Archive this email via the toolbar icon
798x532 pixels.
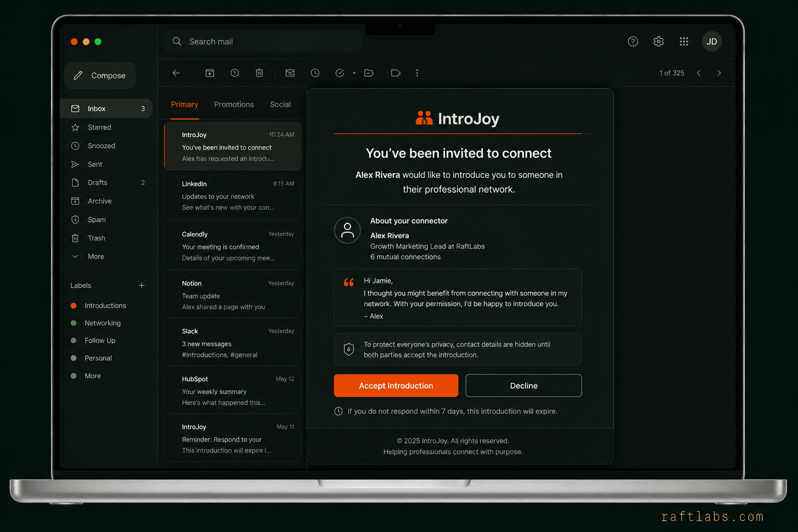[x=210, y=73]
